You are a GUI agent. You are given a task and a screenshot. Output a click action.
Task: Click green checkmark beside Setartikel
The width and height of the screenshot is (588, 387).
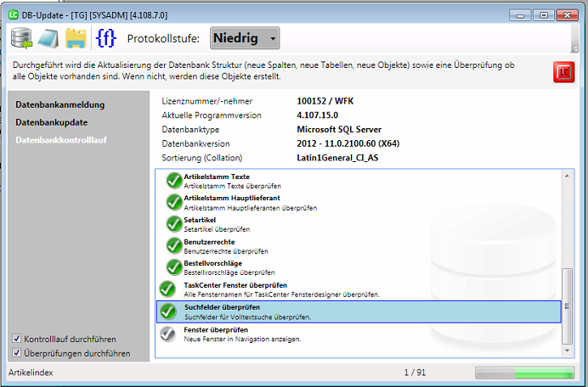(173, 224)
